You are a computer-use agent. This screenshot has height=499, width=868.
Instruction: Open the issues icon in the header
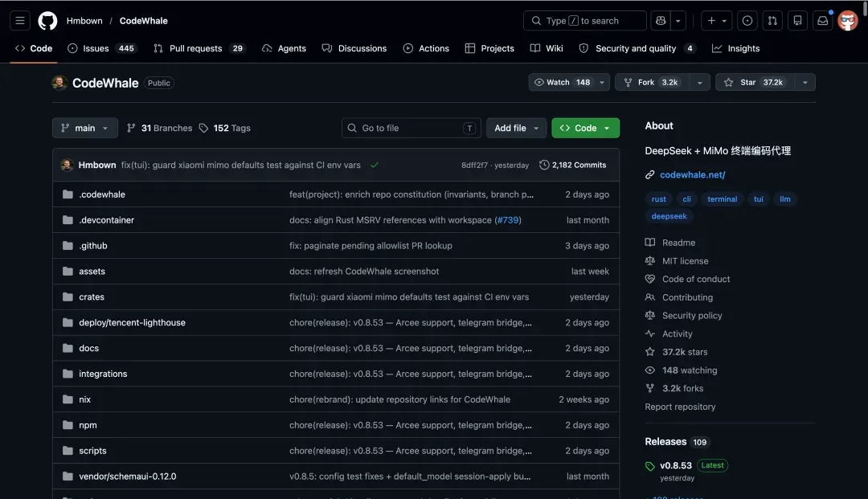point(747,20)
